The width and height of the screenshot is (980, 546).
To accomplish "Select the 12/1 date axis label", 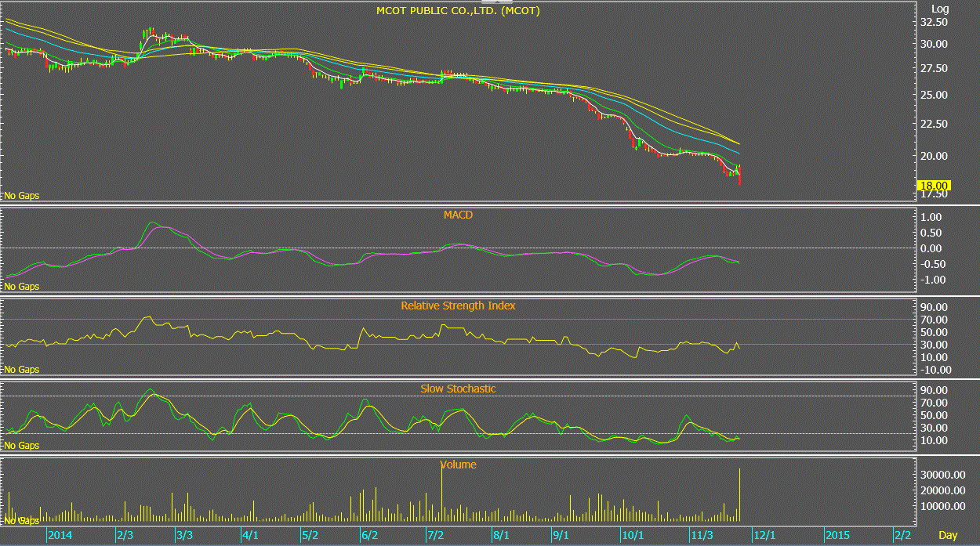I will tap(763, 535).
